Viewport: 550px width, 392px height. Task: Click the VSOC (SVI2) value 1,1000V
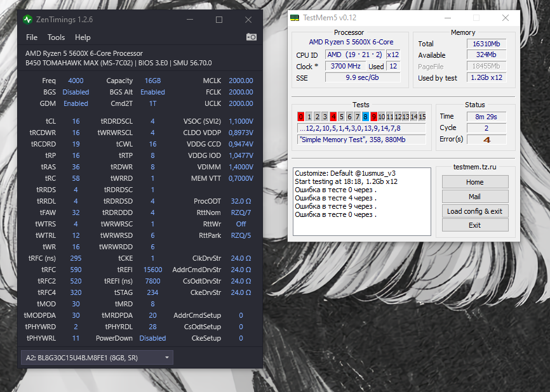click(x=241, y=121)
